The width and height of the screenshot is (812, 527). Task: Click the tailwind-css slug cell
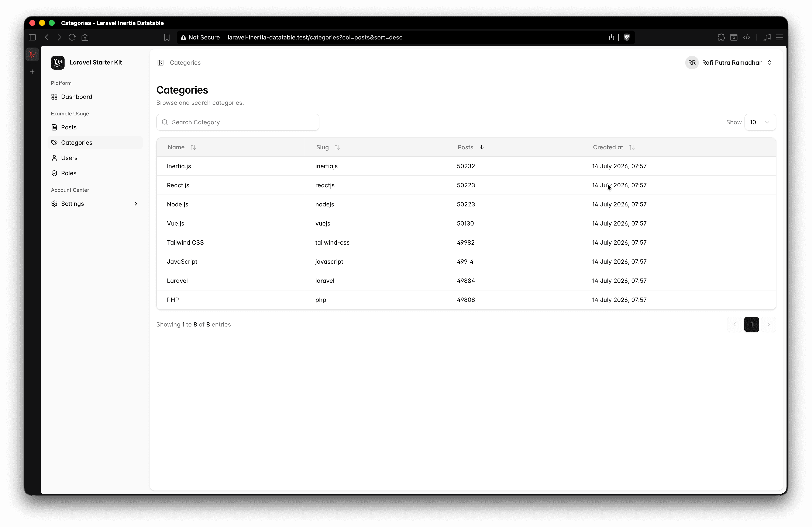(332, 243)
